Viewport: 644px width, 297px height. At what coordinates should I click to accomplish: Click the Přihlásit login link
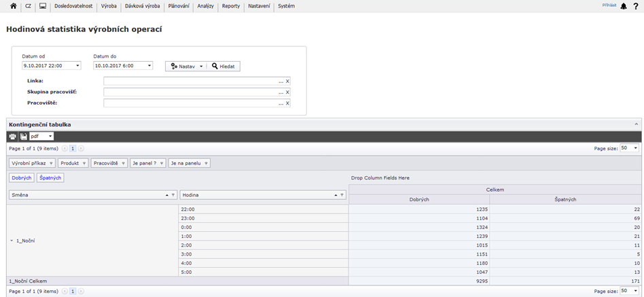(609, 5)
